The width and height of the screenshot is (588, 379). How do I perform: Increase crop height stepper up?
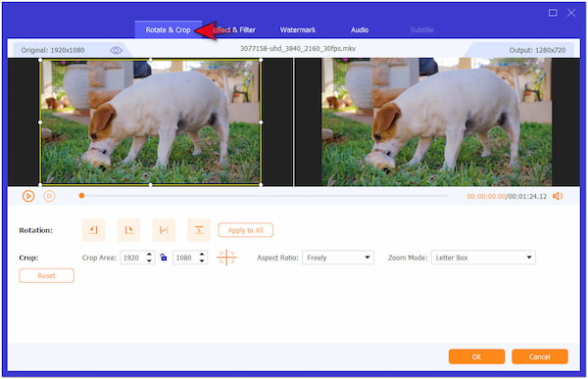click(202, 255)
